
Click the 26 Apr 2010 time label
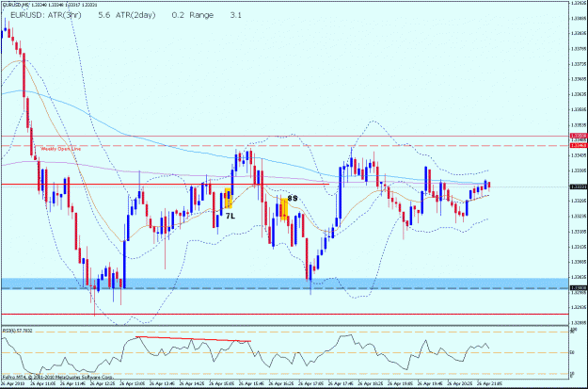point(13,384)
